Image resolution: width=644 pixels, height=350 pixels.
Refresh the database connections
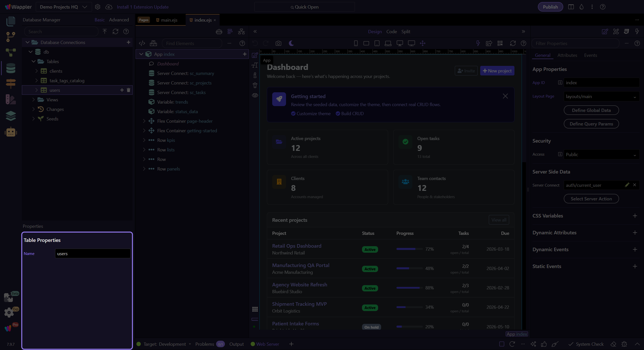click(x=115, y=31)
